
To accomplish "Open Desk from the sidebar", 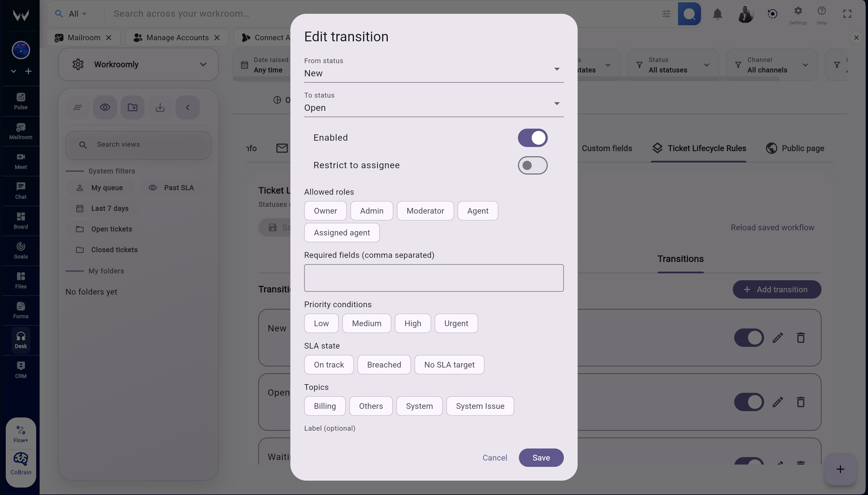I will click(x=21, y=340).
